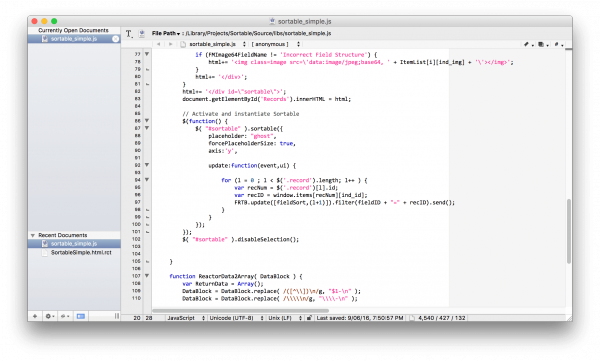This screenshot has width=600, height=361.
Task: Click the FRTB.update code line
Action: 344,203
